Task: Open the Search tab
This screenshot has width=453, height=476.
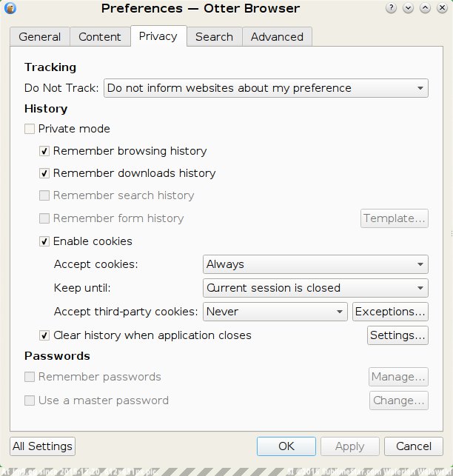Action: pyautogui.click(x=215, y=37)
